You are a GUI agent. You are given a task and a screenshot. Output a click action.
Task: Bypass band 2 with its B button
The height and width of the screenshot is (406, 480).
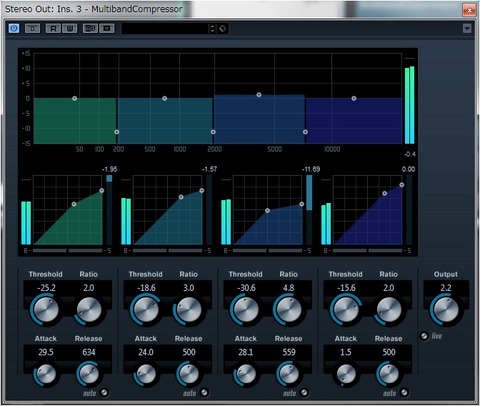tap(126, 251)
